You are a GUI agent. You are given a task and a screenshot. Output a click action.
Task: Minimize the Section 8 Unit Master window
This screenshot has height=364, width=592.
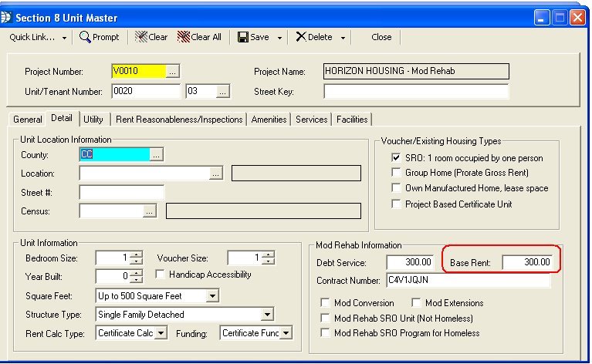click(x=542, y=17)
